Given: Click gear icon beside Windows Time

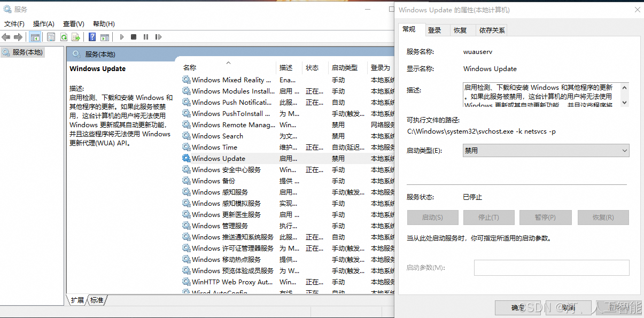Looking at the screenshot, I should click(186, 147).
